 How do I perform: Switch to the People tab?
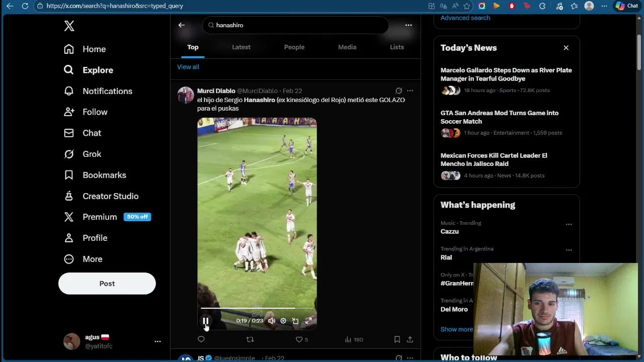[294, 47]
